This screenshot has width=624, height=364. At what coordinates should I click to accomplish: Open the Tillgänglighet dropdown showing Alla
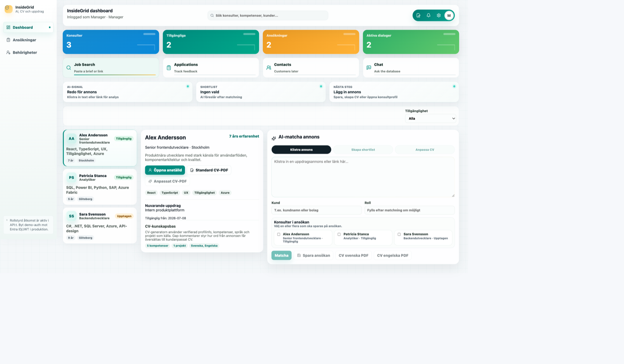pyautogui.click(x=431, y=119)
